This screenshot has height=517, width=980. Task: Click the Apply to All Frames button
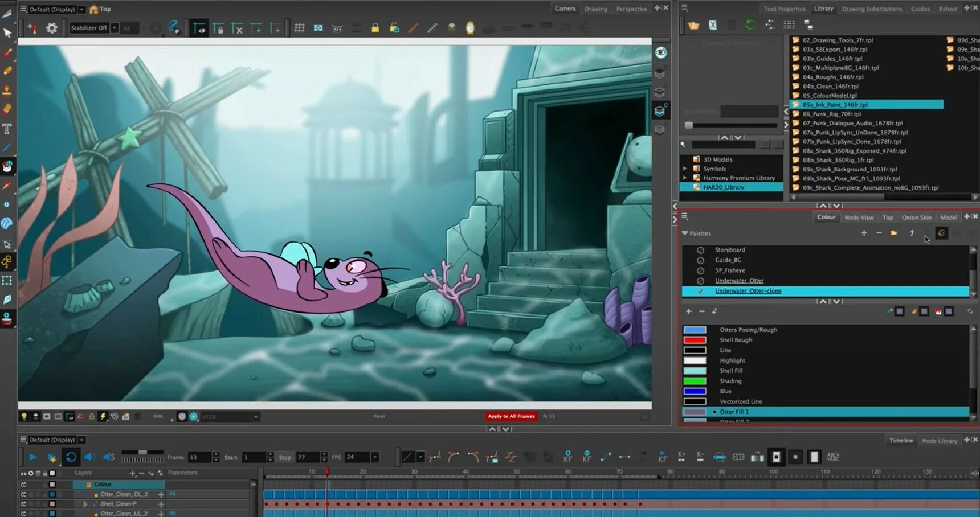[x=511, y=416]
